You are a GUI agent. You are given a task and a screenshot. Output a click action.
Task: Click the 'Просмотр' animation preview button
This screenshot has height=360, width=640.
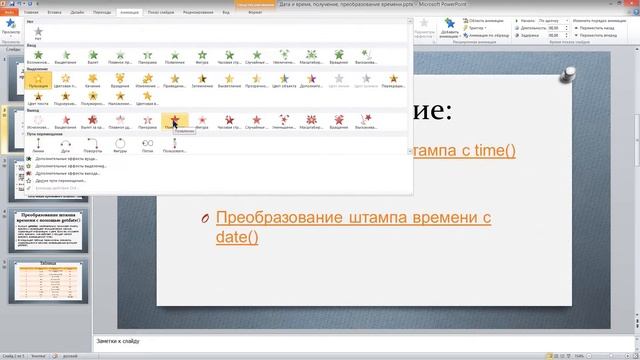coord(11,27)
